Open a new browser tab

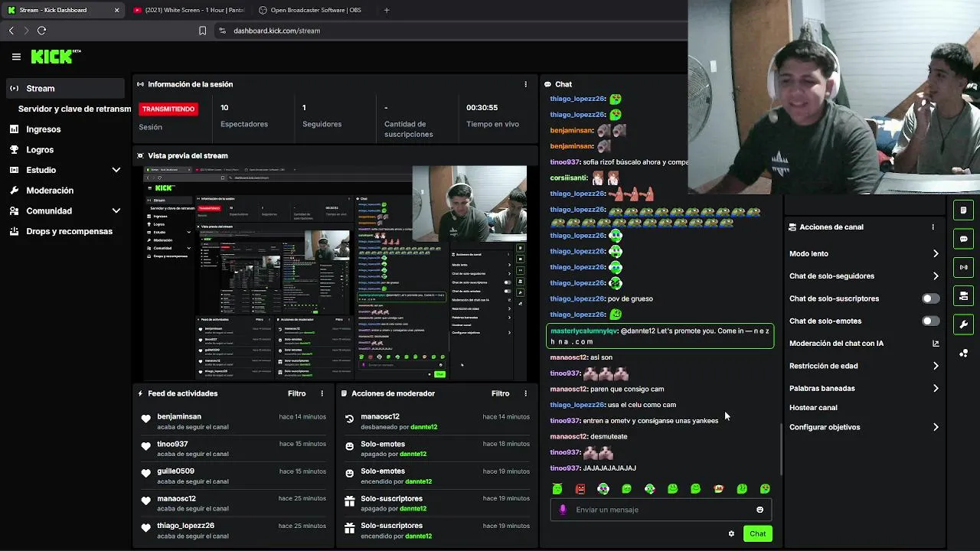coord(386,10)
